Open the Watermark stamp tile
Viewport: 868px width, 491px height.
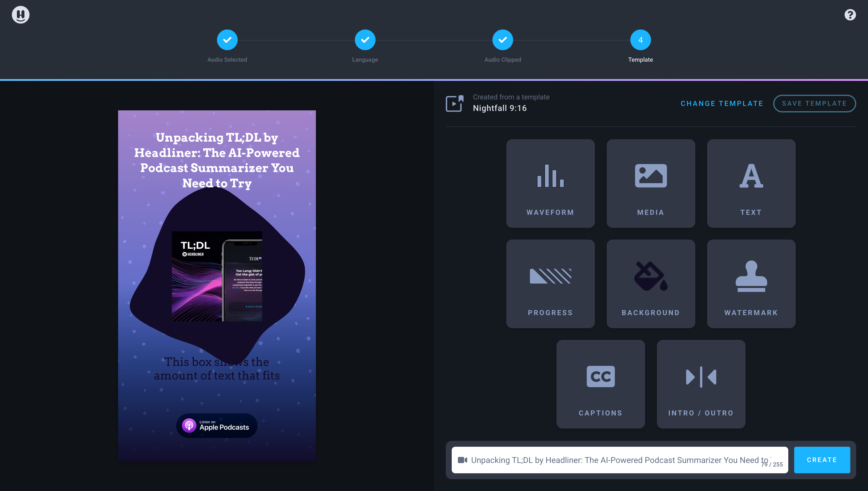(751, 284)
